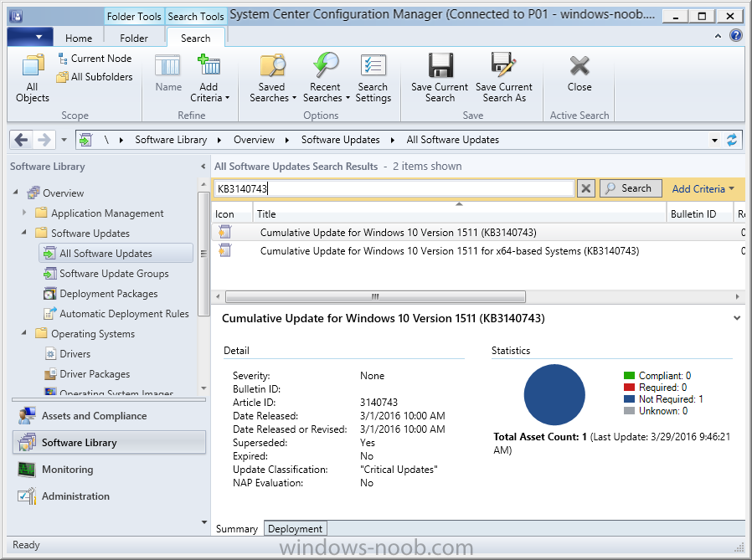Click Software Updates in breadcrumb
The height and width of the screenshot is (560, 752).
pos(340,140)
